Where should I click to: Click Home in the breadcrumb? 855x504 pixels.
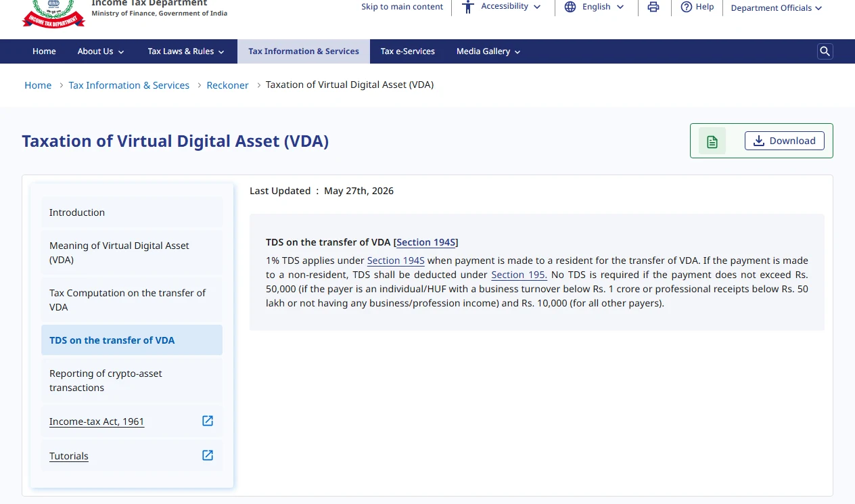(38, 85)
